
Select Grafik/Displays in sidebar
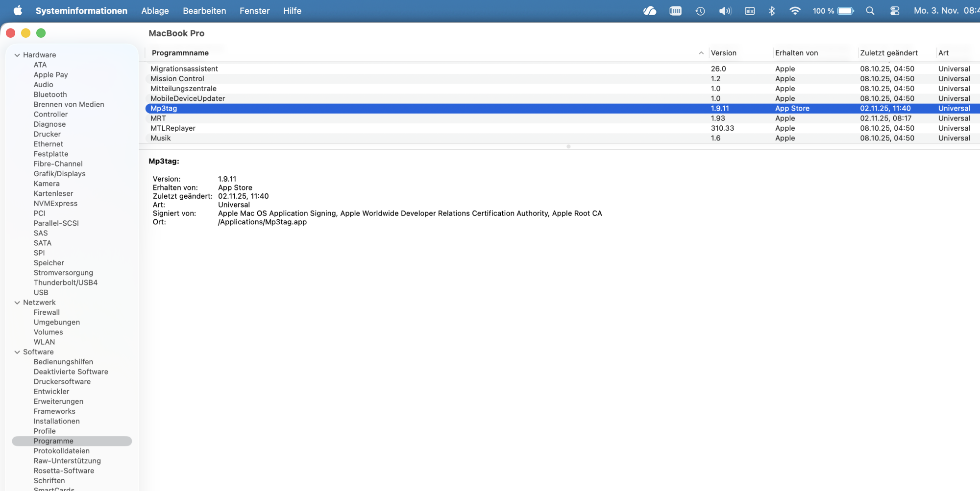tap(59, 174)
